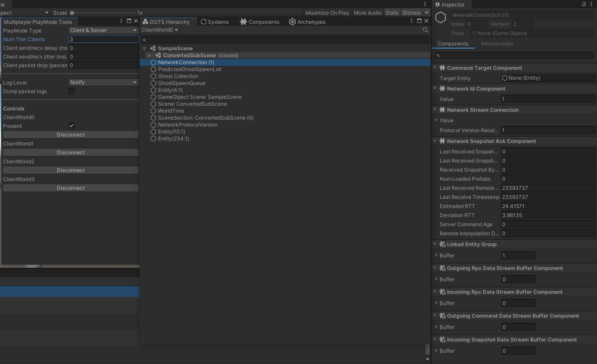Click the Num Thin Clients input field

click(x=104, y=39)
